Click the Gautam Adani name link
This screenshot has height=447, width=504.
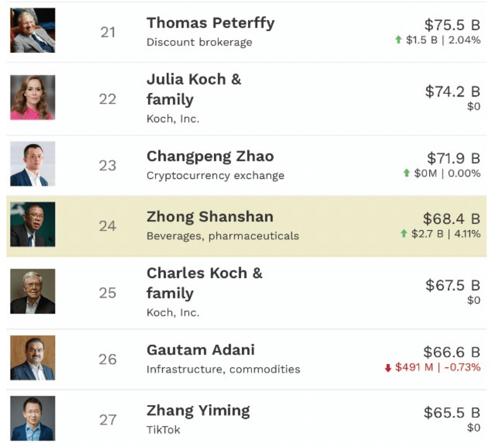point(201,350)
